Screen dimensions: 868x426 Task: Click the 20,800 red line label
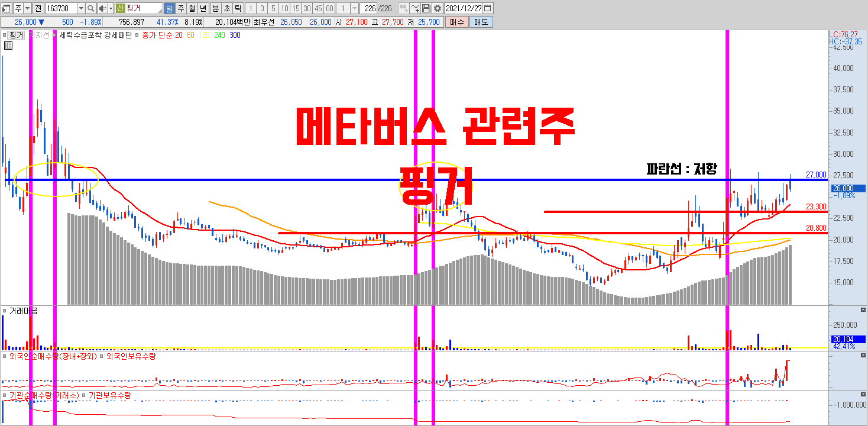pyautogui.click(x=816, y=228)
